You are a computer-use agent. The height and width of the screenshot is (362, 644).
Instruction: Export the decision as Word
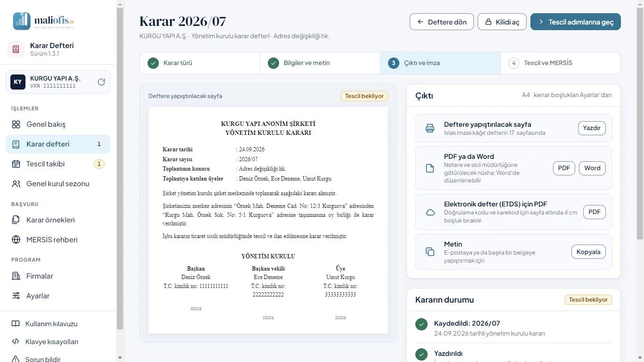pyautogui.click(x=593, y=168)
